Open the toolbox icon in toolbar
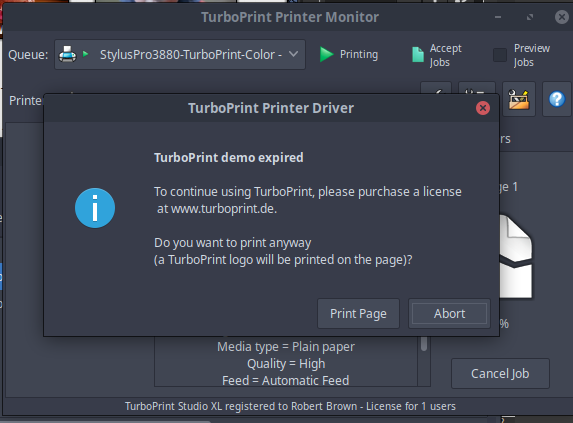 (x=519, y=99)
